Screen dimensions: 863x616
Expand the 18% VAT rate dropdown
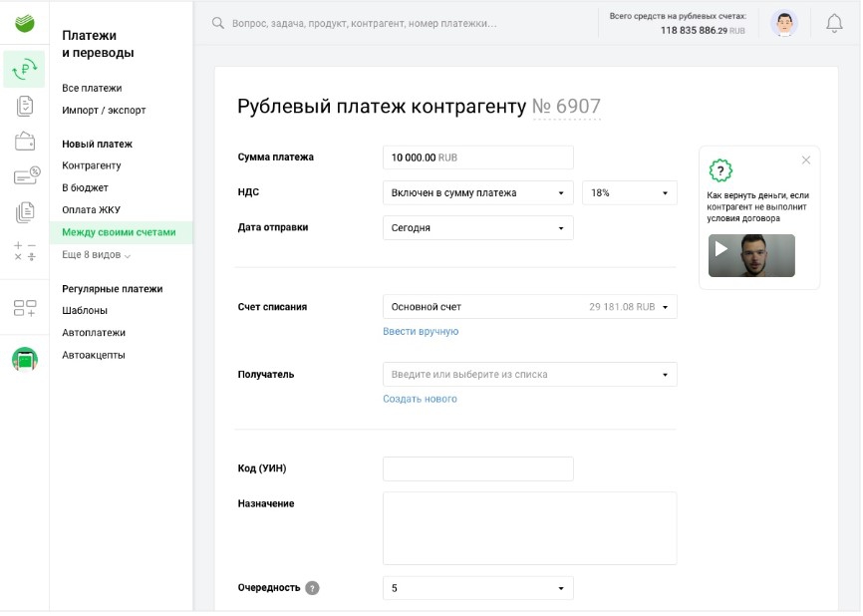[629, 193]
